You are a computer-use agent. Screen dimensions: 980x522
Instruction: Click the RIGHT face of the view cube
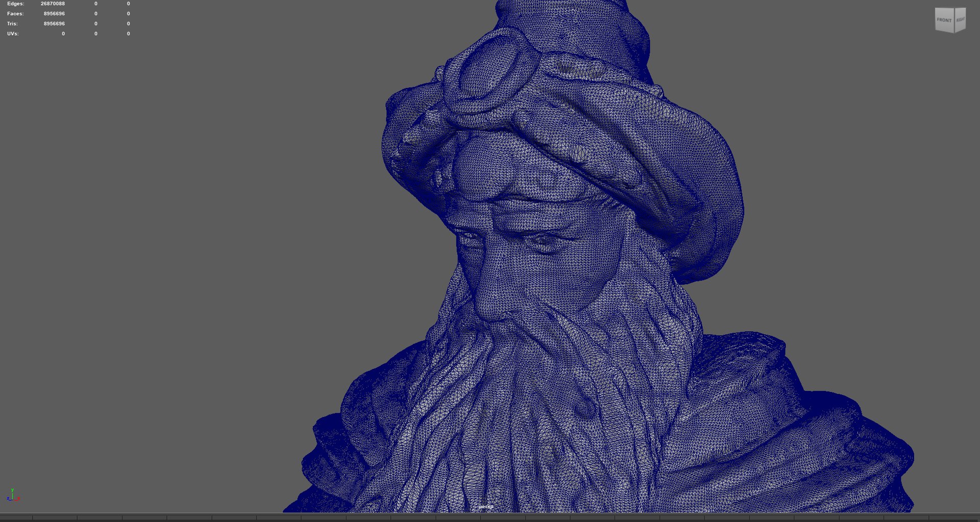(x=960, y=20)
